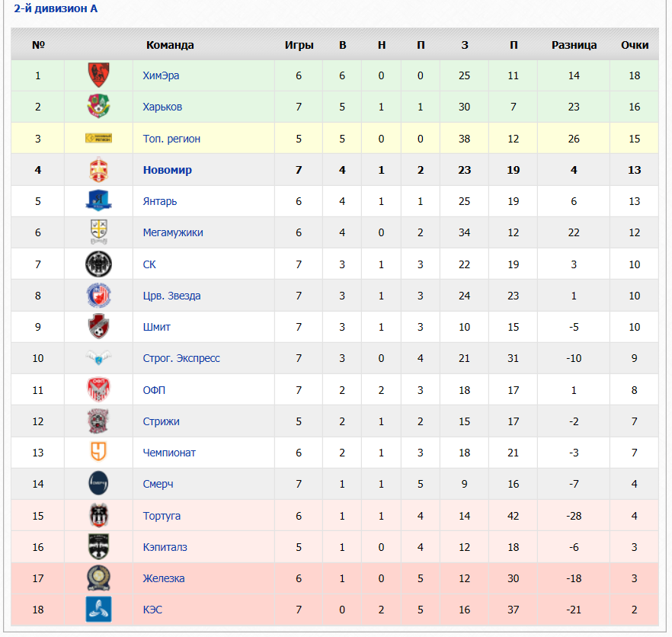Click the Мегамужики shield logo
The height and width of the screenshot is (637, 672).
point(98,232)
